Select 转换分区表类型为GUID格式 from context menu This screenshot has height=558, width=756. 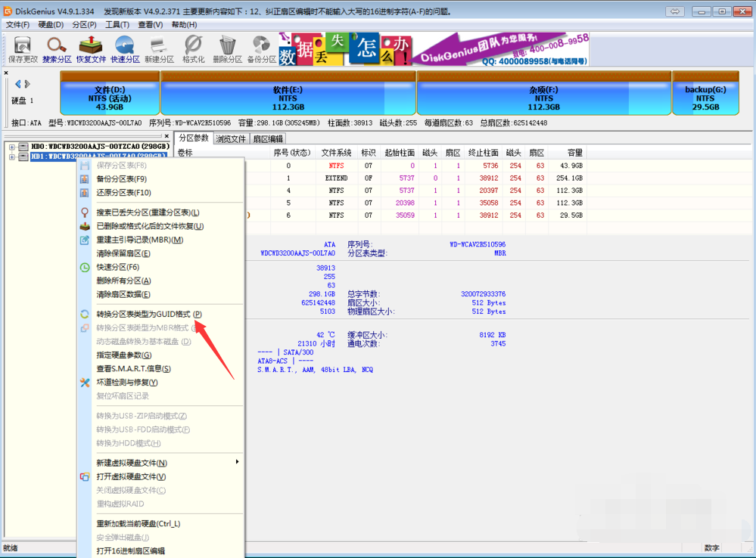click(x=148, y=315)
